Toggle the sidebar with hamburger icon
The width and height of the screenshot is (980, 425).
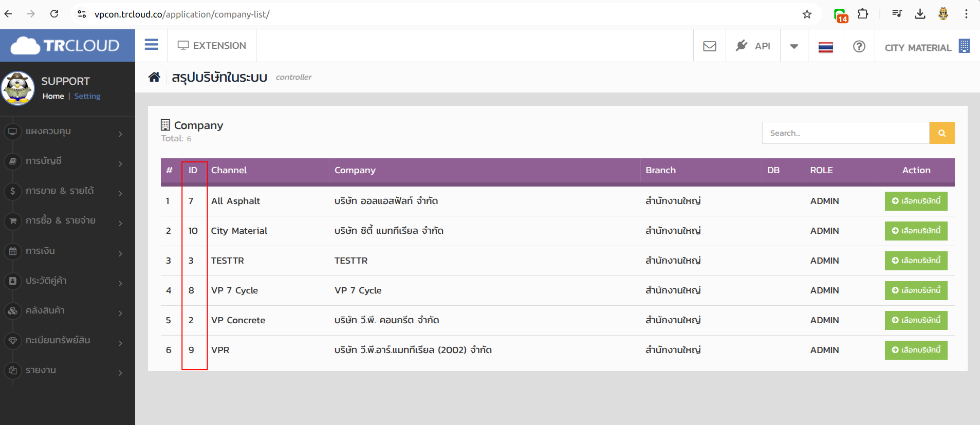point(151,45)
